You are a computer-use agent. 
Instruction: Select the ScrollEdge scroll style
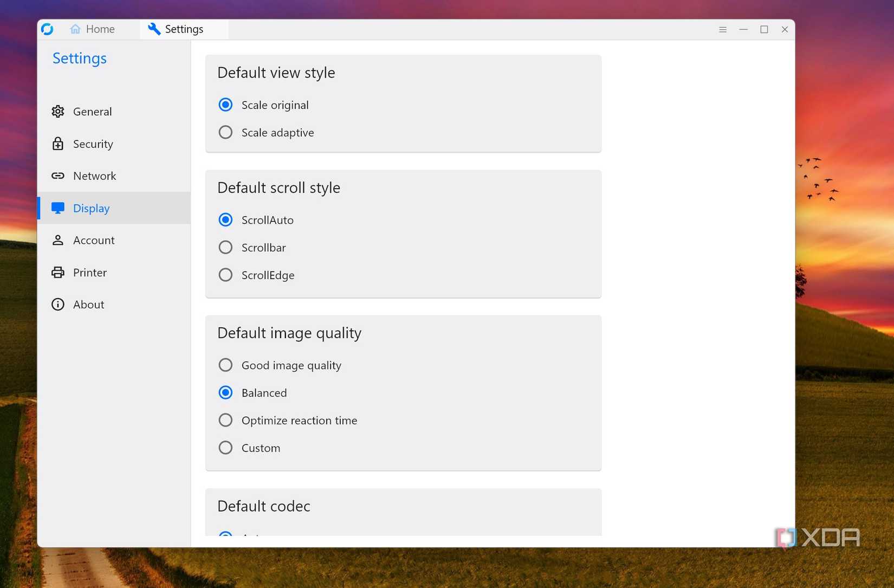[x=225, y=274]
